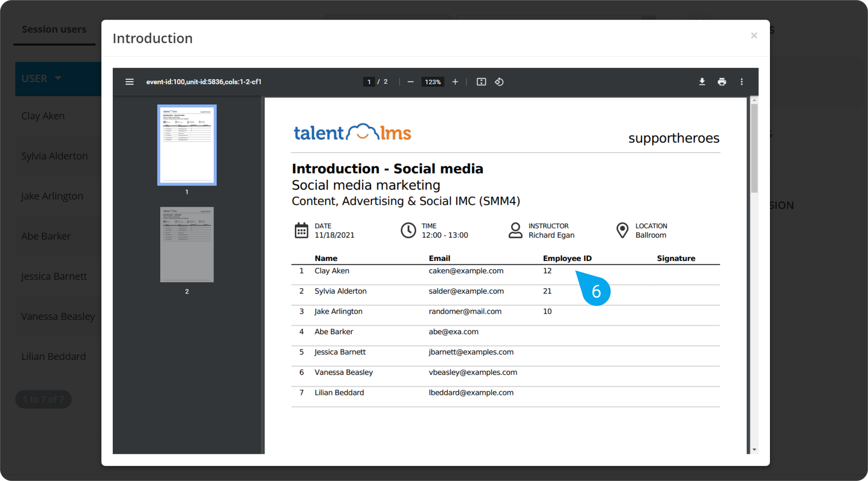Click instructor name Richard Egan

tap(551, 235)
